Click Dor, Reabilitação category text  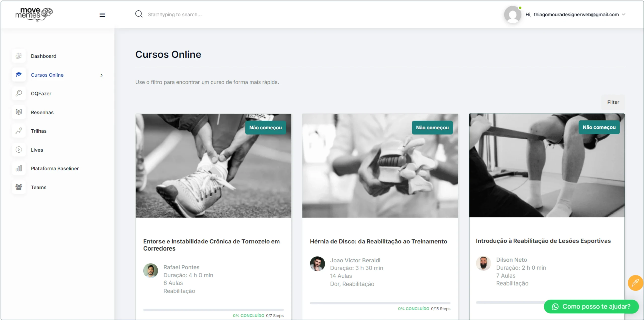click(352, 284)
